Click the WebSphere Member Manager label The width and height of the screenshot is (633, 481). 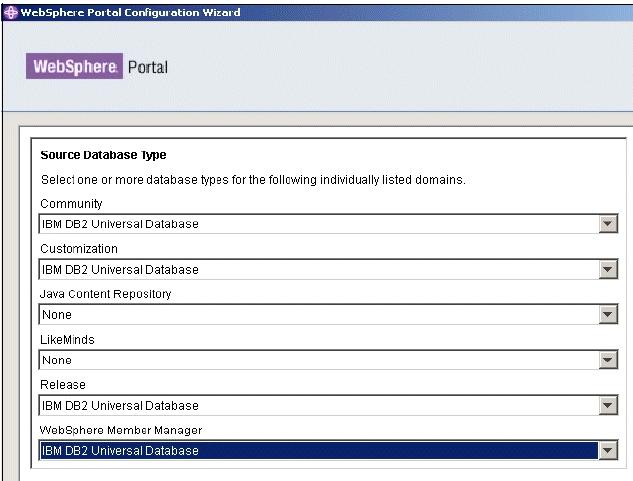click(121, 430)
